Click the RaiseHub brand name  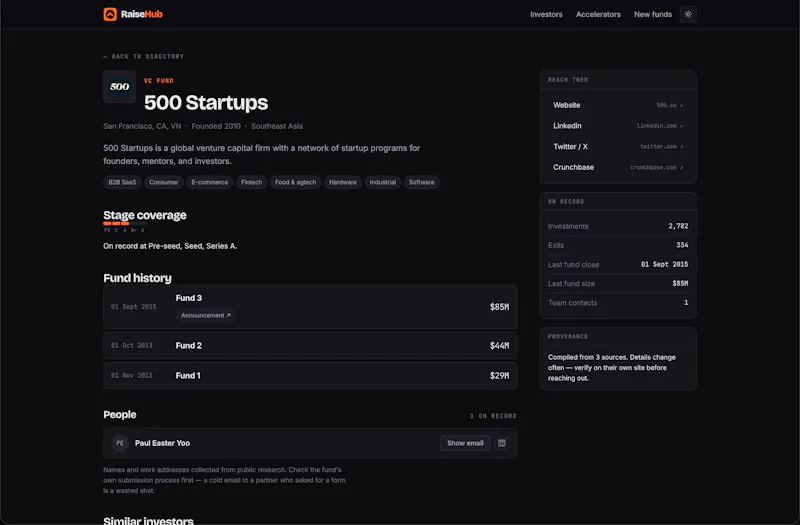pos(141,14)
